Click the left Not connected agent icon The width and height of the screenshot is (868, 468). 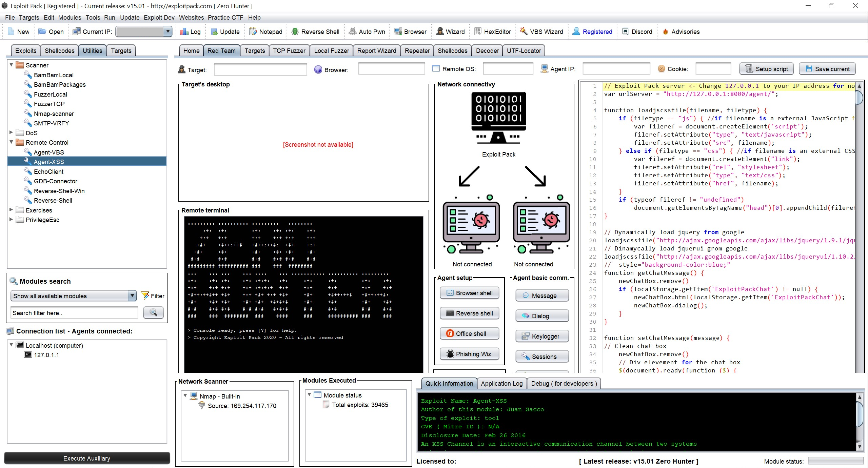pos(471,224)
